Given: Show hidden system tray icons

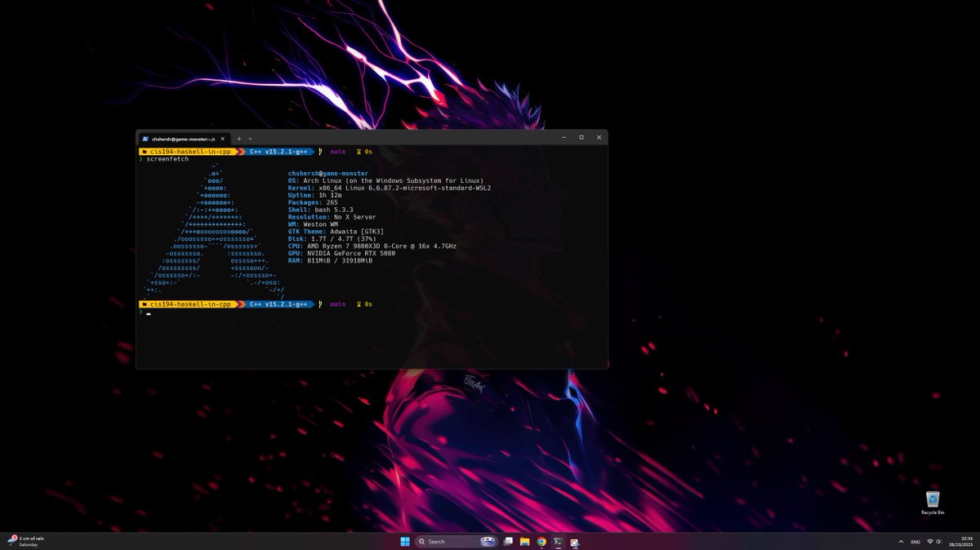Looking at the screenshot, I should (901, 541).
